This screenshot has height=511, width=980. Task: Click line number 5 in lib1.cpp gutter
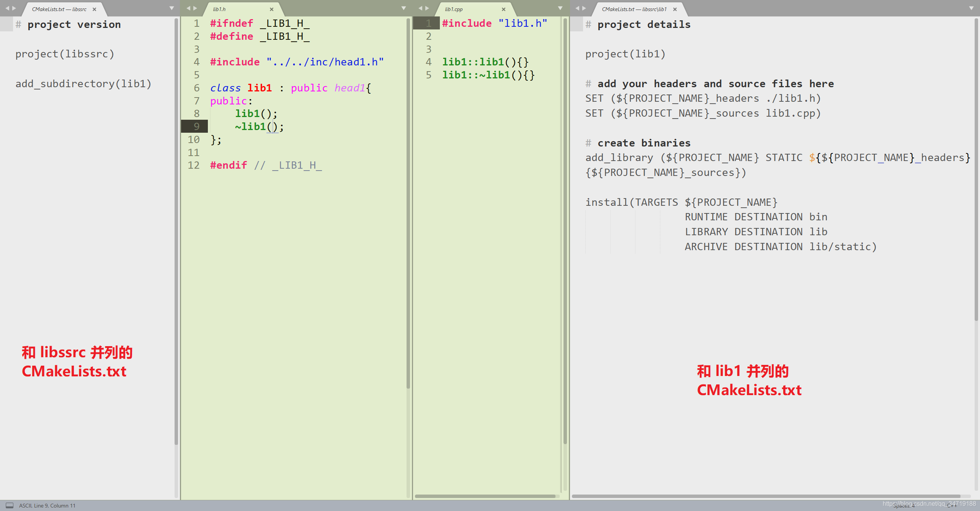tap(429, 75)
